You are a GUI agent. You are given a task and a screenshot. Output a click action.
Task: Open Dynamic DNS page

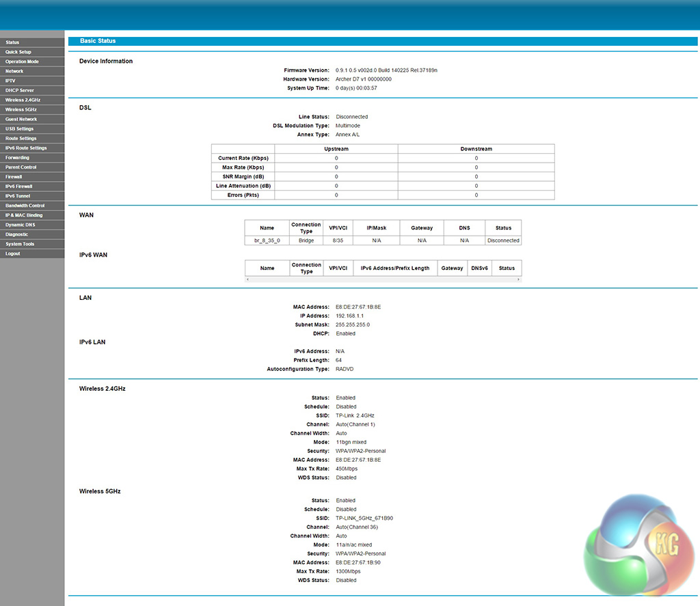point(20,224)
